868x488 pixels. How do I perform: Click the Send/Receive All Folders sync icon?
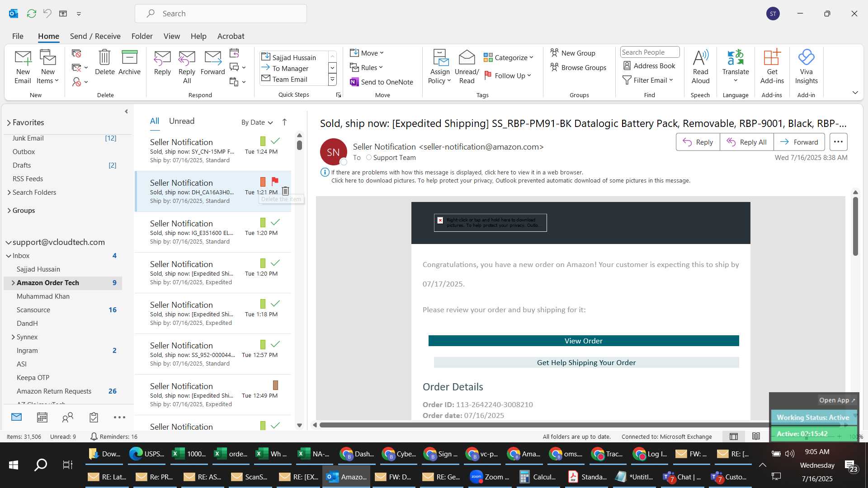click(31, 14)
